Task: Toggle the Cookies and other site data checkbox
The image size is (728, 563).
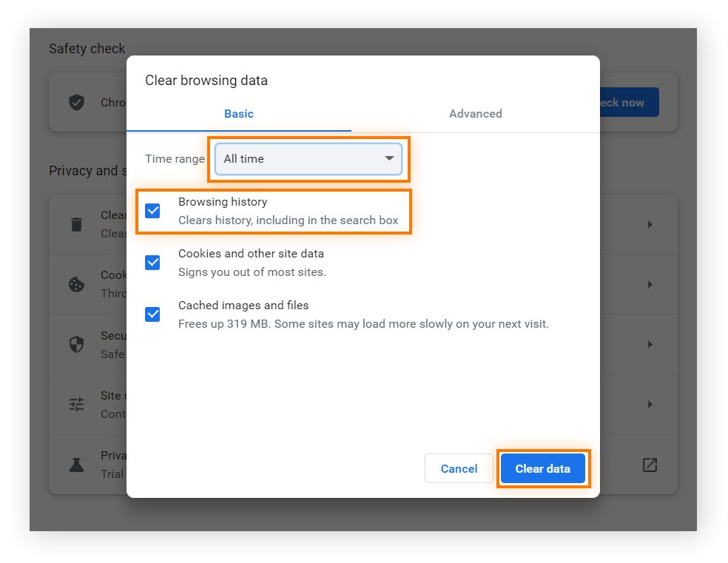Action: 152,263
